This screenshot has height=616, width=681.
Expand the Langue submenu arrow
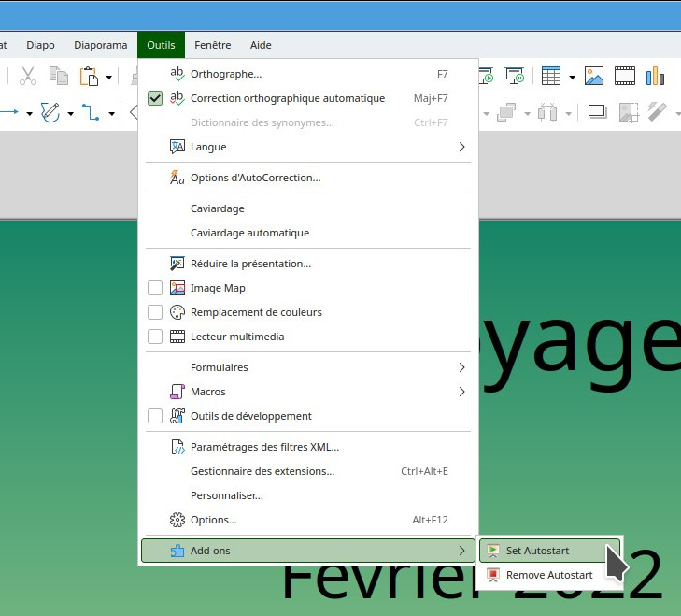click(x=461, y=147)
